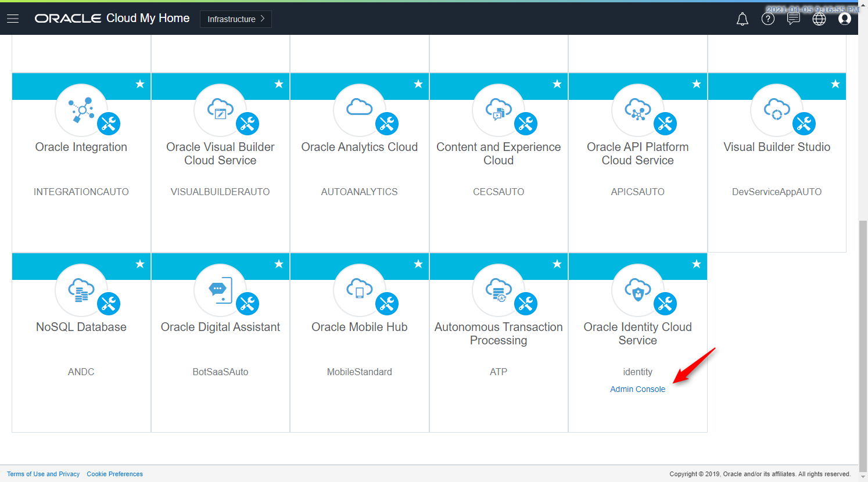
Task: Open the user account avatar icon
Action: (x=844, y=19)
